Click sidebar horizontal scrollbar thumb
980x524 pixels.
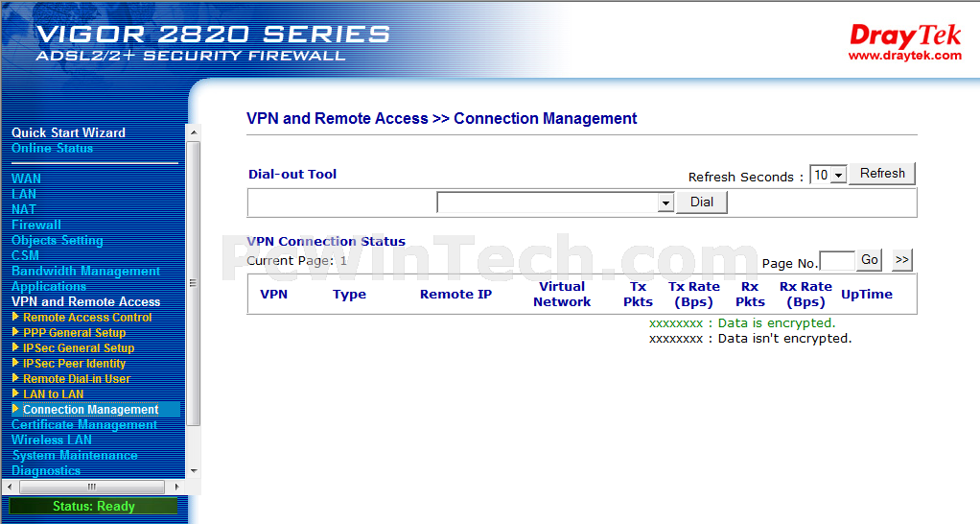point(92,487)
